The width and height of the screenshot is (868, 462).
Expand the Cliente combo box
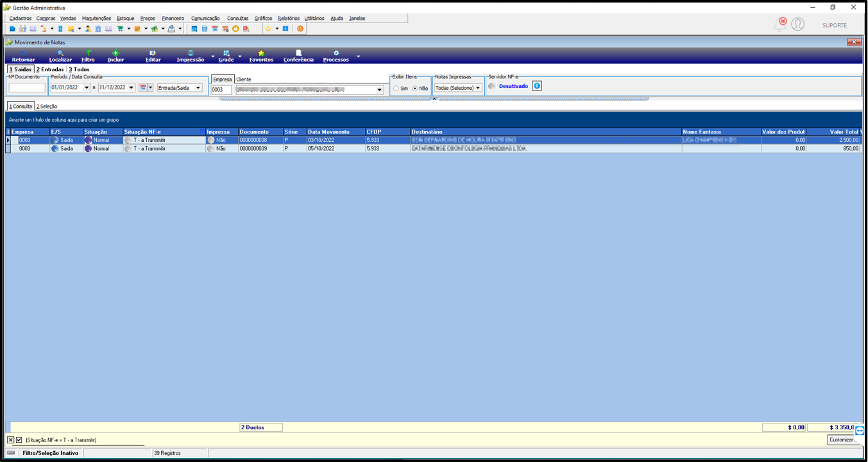click(x=380, y=90)
